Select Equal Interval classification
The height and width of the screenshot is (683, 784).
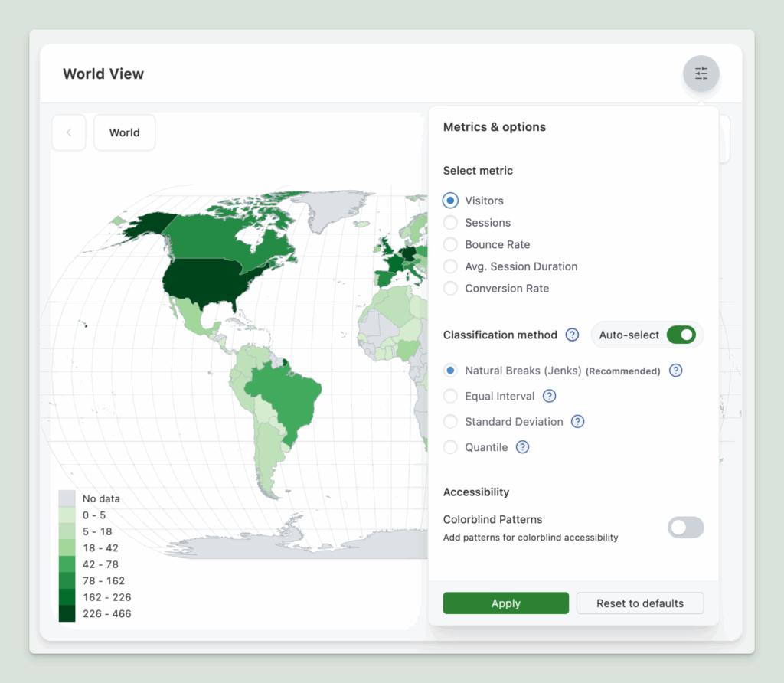pos(451,397)
